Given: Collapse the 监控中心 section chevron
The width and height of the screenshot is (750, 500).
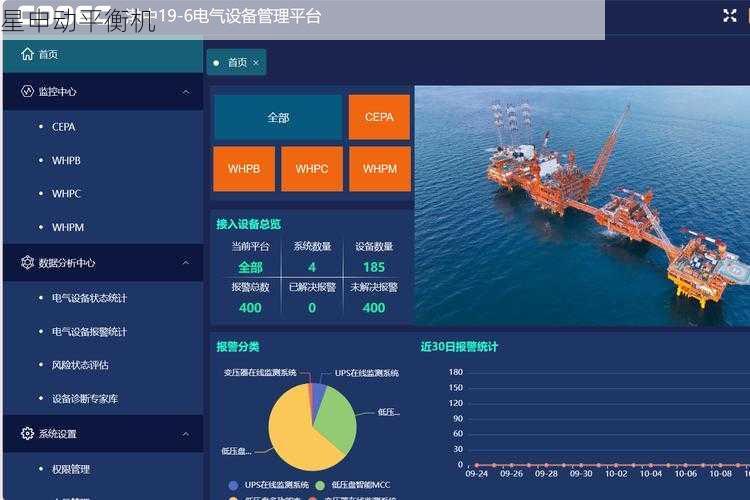Looking at the screenshot, I should (x=186, y=91).
